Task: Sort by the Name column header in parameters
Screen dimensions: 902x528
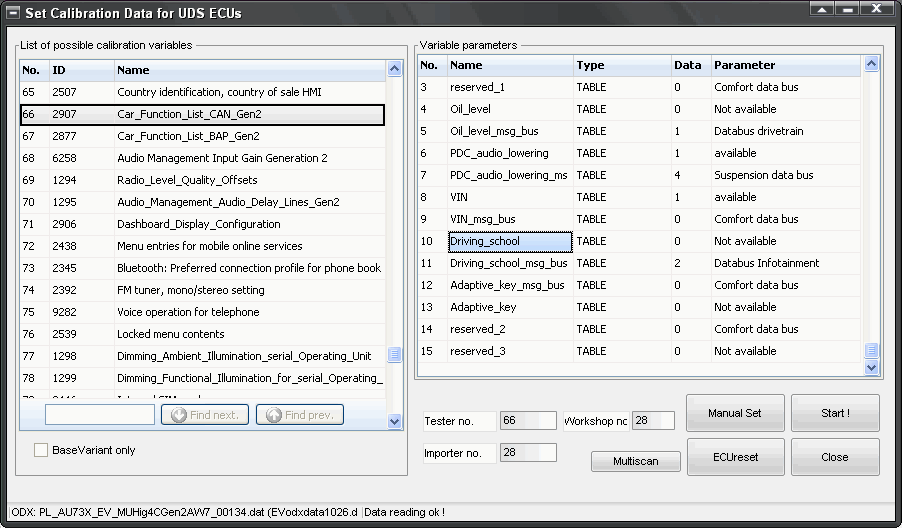Action: tap(510, 65)
